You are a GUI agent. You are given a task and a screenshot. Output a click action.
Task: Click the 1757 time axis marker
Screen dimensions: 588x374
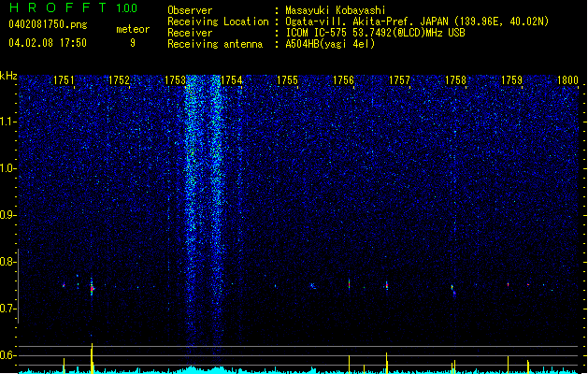coord(399,80)
